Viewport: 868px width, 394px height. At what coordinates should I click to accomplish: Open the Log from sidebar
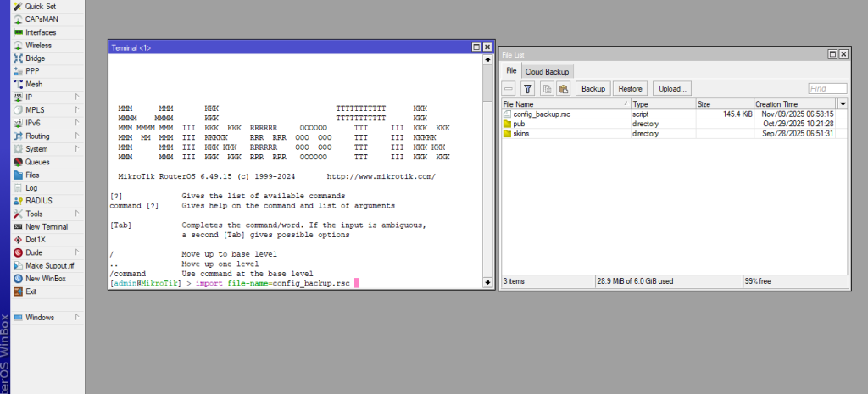(31, 187)
